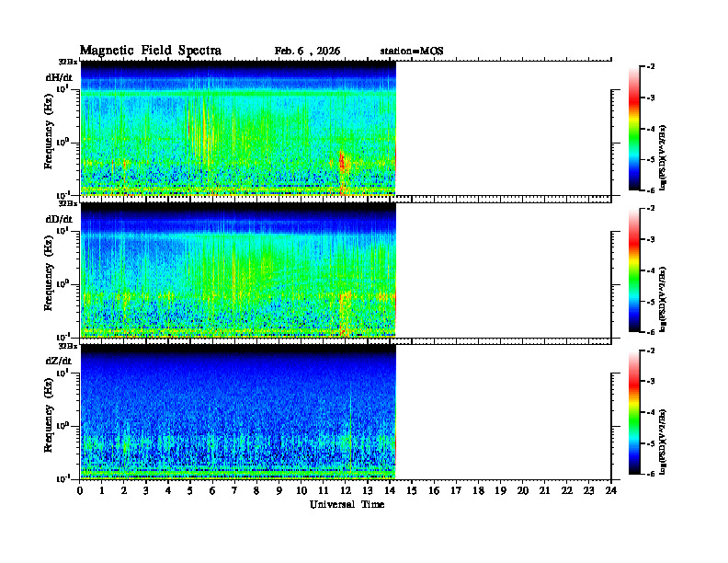Click the 32Hz label atop the dH/dt panel
The width and height of the screenshot is (728, 563).
point(68,62)
